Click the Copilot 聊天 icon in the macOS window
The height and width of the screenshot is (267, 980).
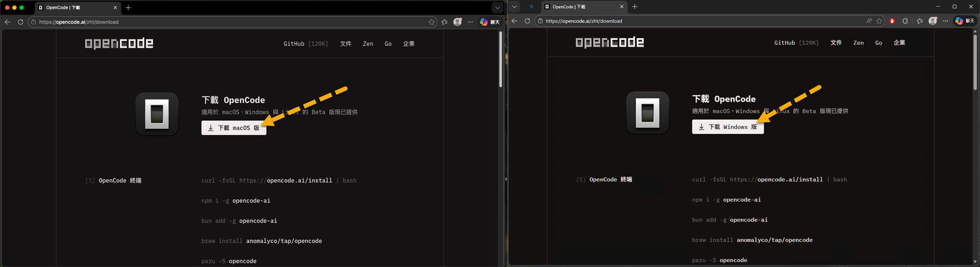[x=490, y=22]
